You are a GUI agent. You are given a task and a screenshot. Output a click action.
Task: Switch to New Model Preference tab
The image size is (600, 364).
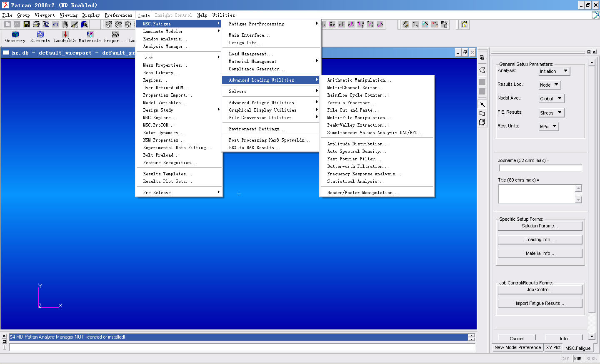coord(517,347)
